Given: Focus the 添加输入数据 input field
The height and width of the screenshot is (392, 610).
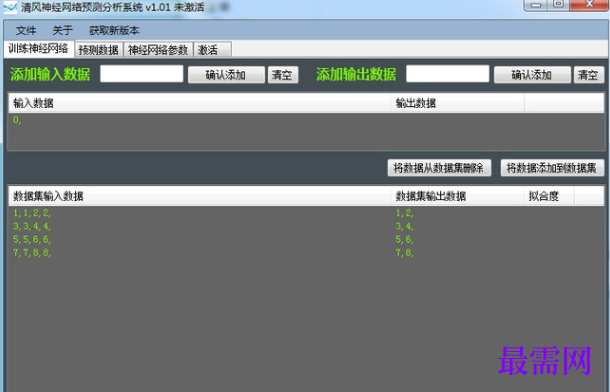Looking at the screenshot, I should pyautogui.click(x=142, y=74).
